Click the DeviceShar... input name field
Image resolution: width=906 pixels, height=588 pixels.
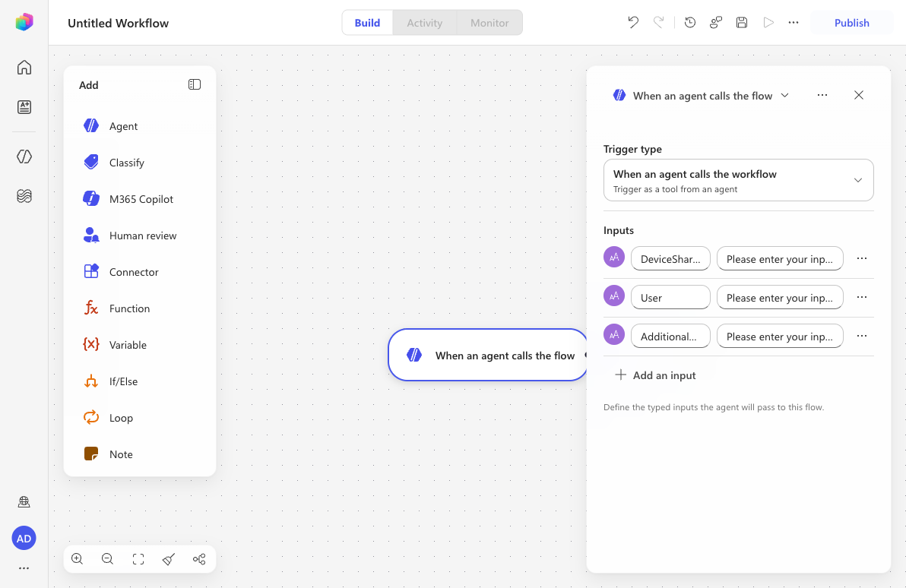coord(670,259)
